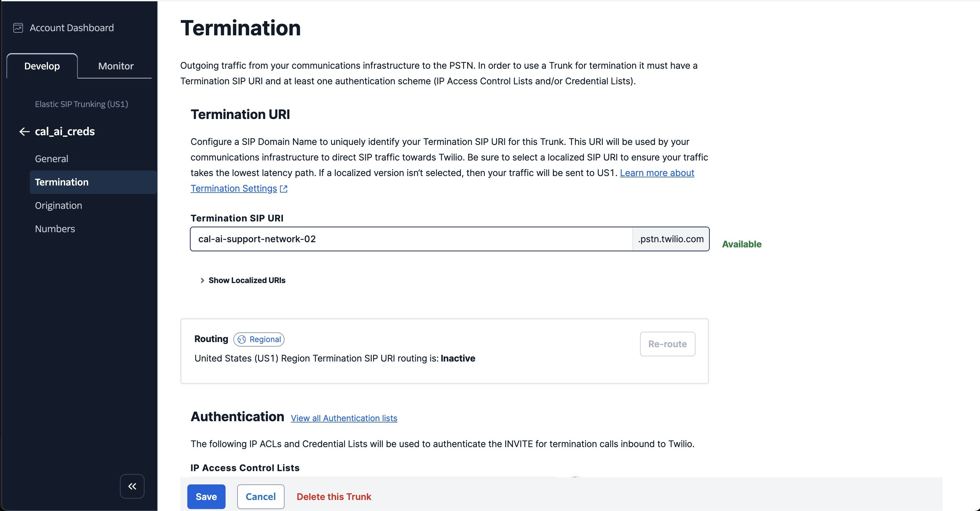The width and height of the screenshot is (980, 511).
Task: Go to the Numbers section
Action: (x=55, y=229)
